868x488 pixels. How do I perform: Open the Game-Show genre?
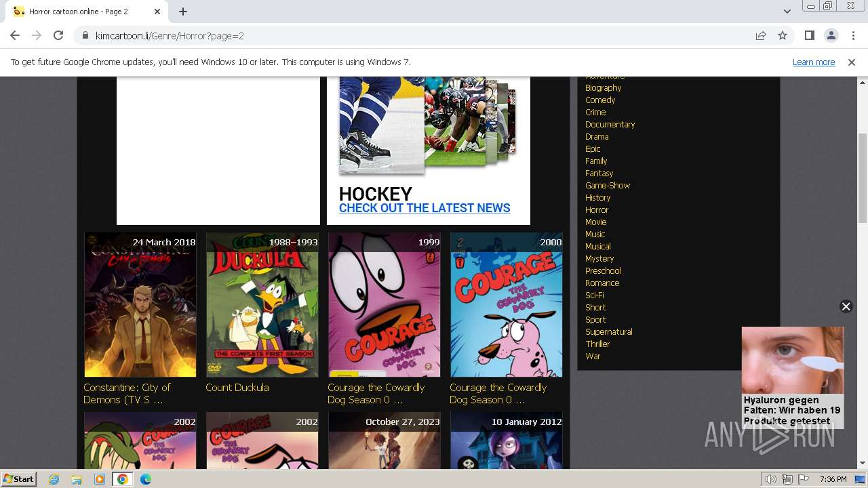tap(608, 185)
